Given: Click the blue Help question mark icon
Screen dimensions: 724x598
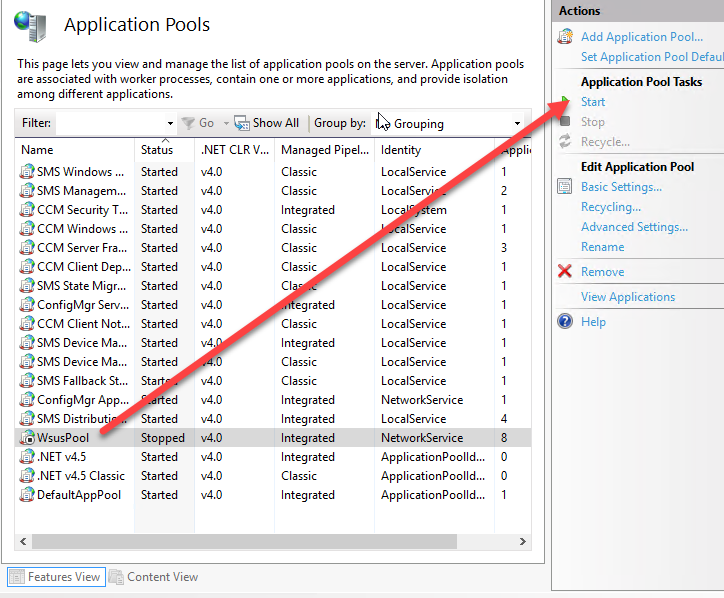Looking at the screenshot, I should [x=565, y=322].
